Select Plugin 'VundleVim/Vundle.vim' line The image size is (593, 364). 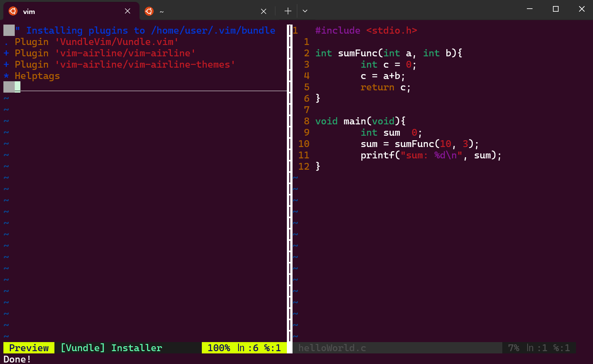click(96, 42)
